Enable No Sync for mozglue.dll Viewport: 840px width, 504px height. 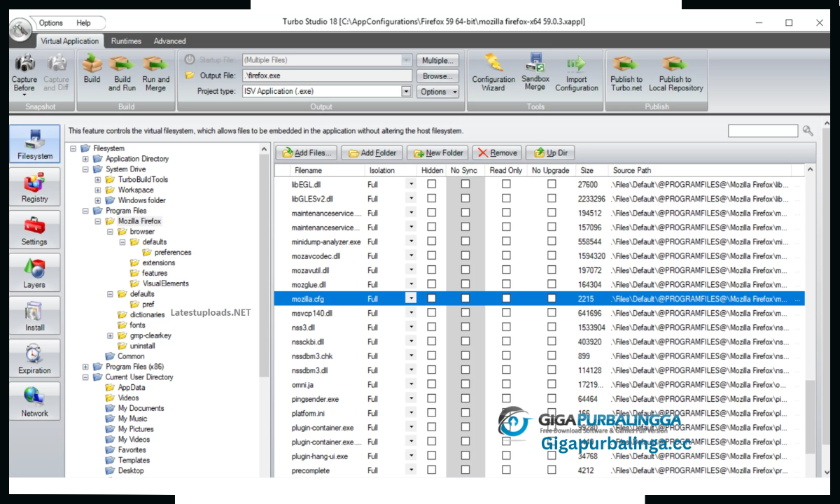click(x=465, y=284)
